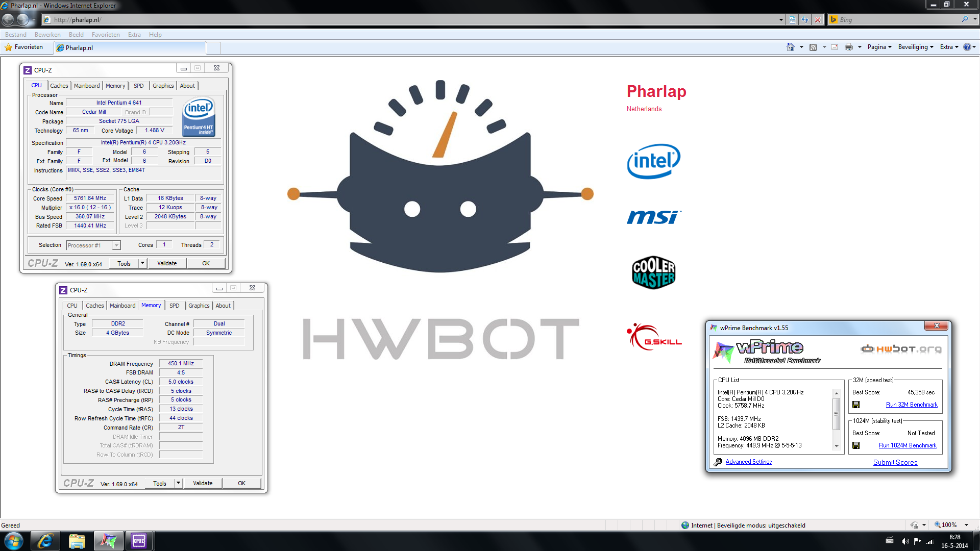Open the Bing search provider dropdown
This screenshot has height=551, width=980.
[x=975, y=19]
